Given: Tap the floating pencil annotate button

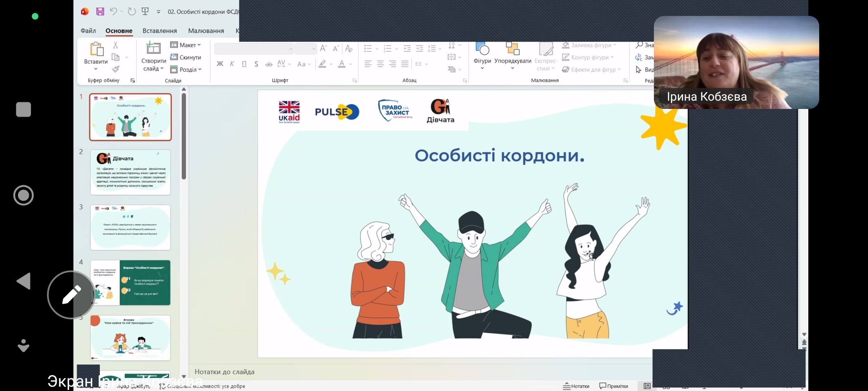Looking at the screenshot, I should click(x=72, y=295).
